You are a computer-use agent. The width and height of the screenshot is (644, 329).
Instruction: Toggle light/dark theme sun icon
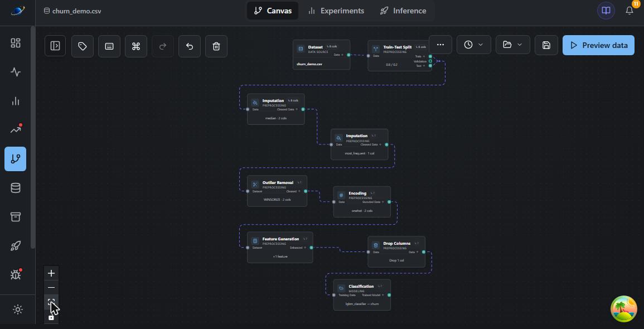(x=18, y=309)
